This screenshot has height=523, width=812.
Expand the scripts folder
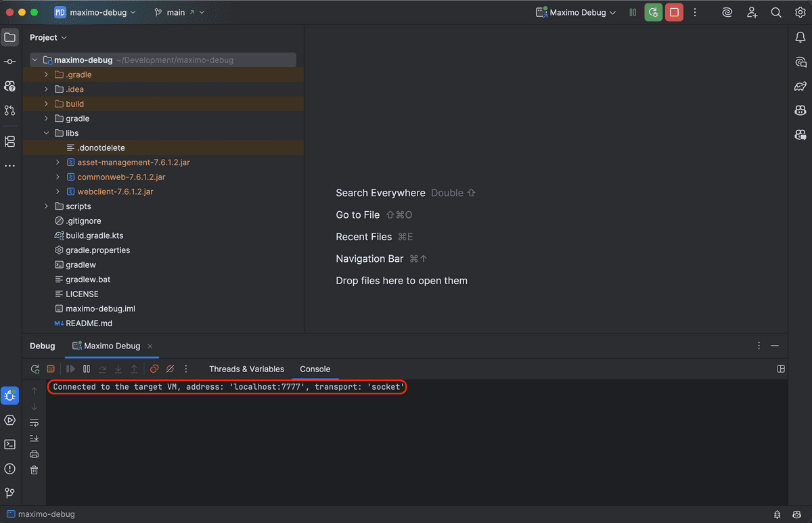(x=46, y=206)
